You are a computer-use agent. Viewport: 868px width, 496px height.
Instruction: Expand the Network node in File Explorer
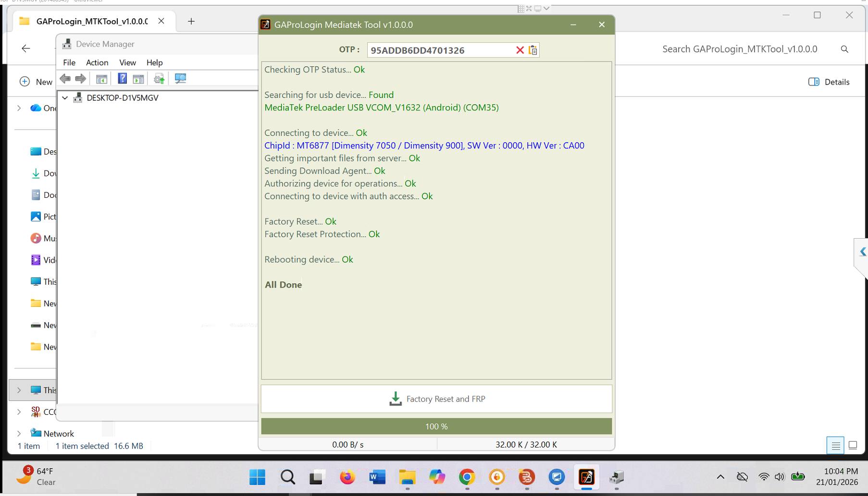click(x=19, y=434)
